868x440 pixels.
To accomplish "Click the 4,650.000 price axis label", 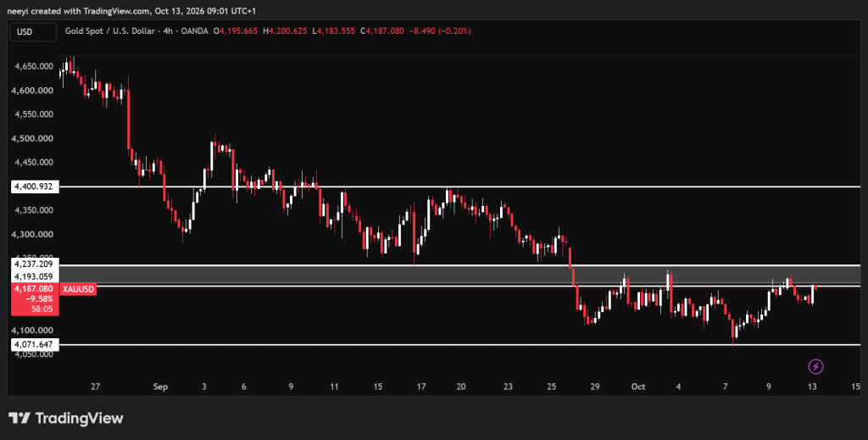I will [x=32, y=66].
